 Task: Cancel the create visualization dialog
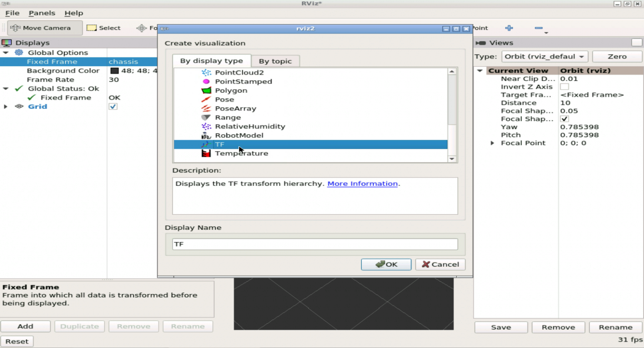tap(440, 264)
